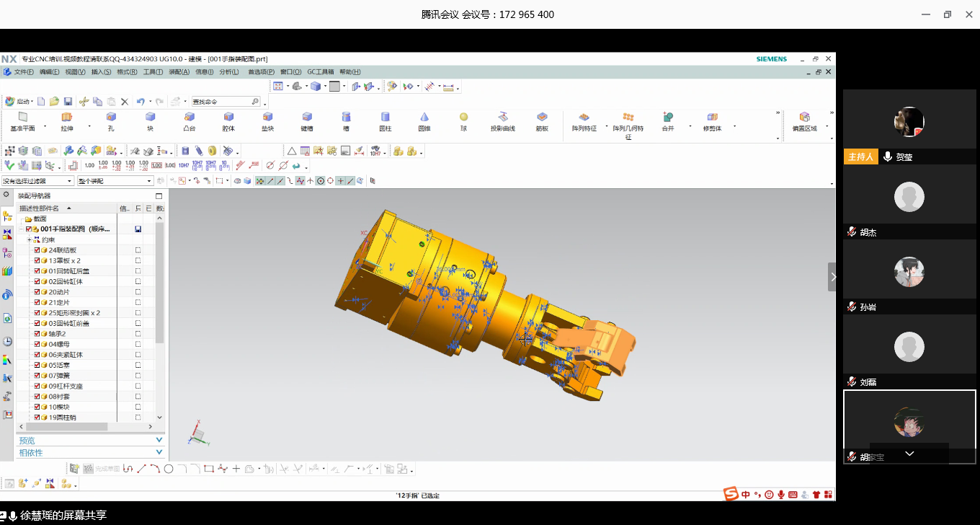Expand the 预览 panel section
Screen dimensions: 980x525
click(x=90, y=440)
